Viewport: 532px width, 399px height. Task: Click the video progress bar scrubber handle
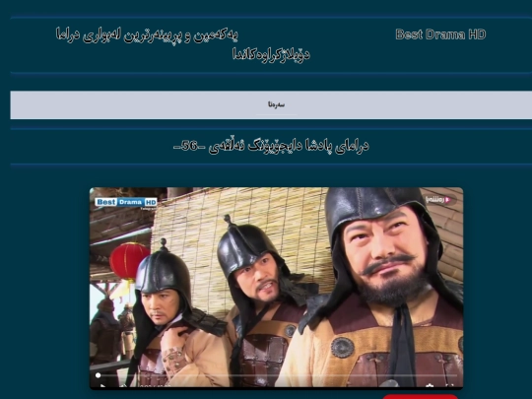[x=99, y=375]
